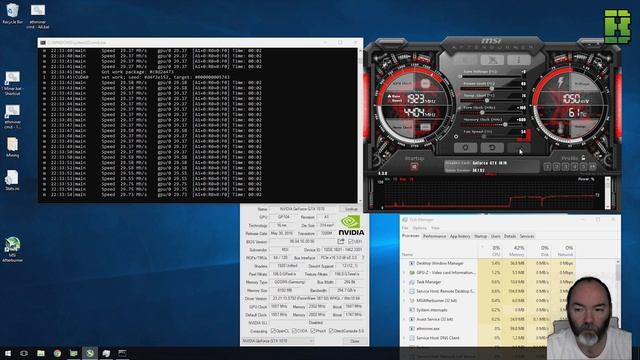Click the Afterburner K logo button

point(466,60)
